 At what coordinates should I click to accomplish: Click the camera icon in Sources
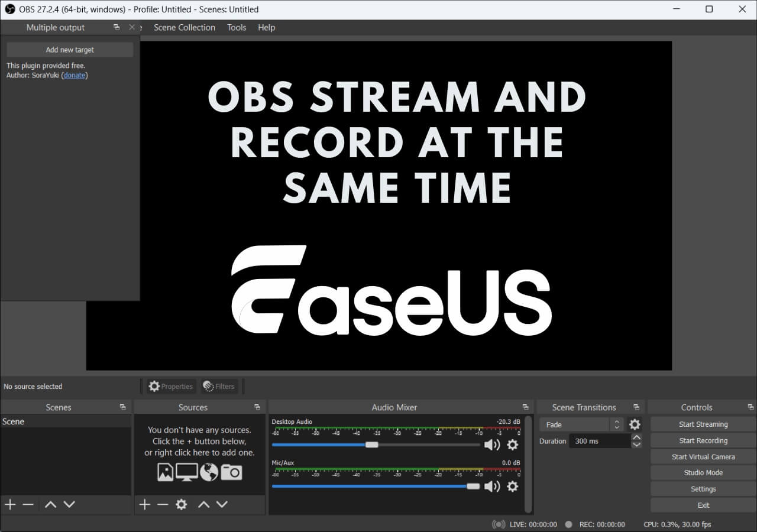tap(231, 472)
